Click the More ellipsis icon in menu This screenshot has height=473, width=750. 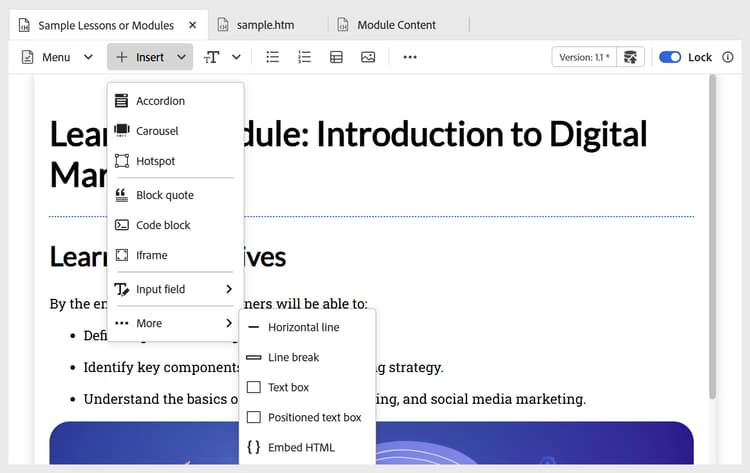pyautogui.click(x=121, y=323)
